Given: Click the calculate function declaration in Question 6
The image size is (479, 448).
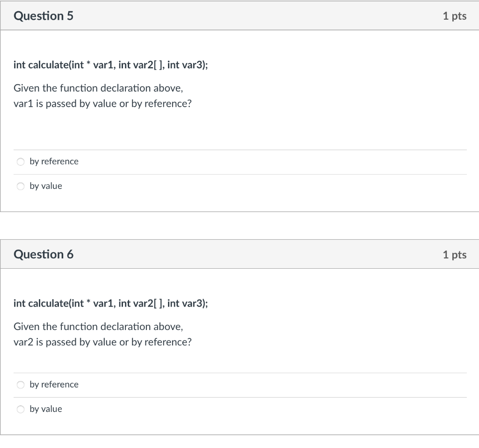Looking at the screenshot, I should 110,303.
